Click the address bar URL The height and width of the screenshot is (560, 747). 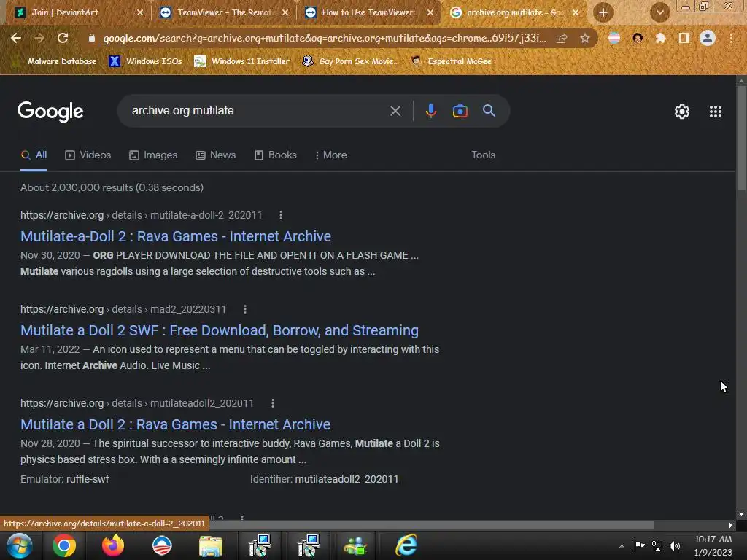324,38
